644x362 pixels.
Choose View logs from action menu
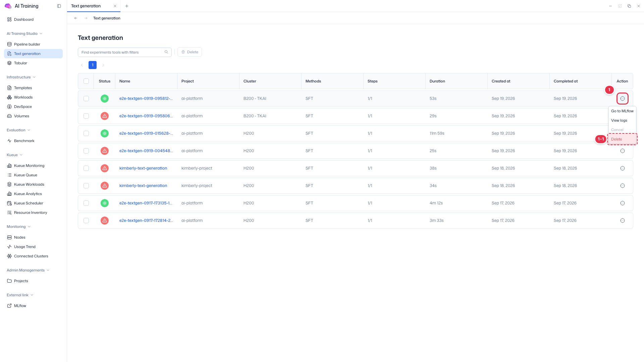(x=622, y=120)
